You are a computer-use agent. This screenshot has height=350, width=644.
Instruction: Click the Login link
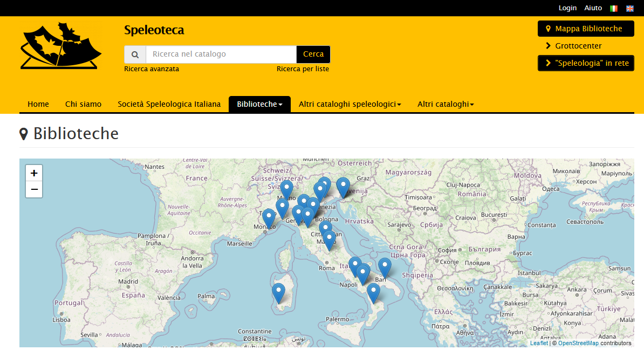pos(567,8)
